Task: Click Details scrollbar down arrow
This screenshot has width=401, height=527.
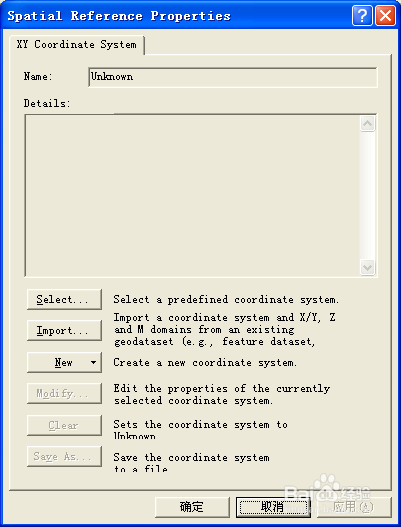Action: [367, 268]
